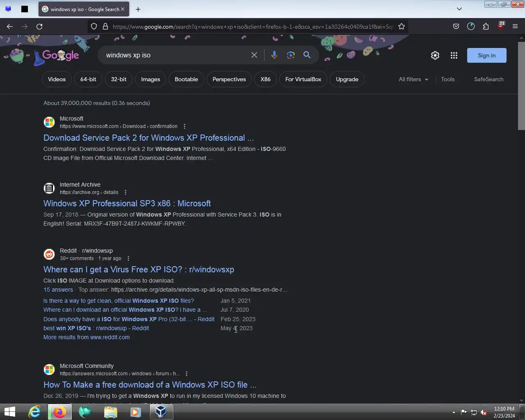525x420 pixels.
Task: Open Where can I get a Virus Free XP ISO link
Action: pos(139,269)
